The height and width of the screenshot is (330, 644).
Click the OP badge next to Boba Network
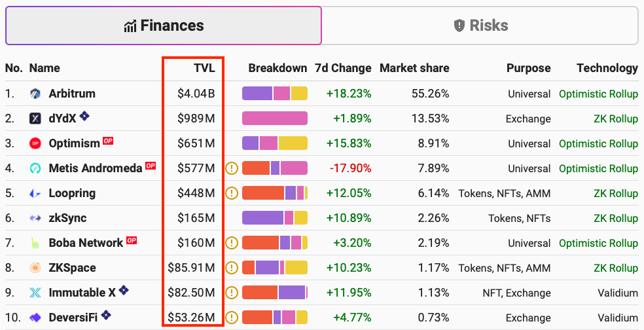[x=132, y=240]
